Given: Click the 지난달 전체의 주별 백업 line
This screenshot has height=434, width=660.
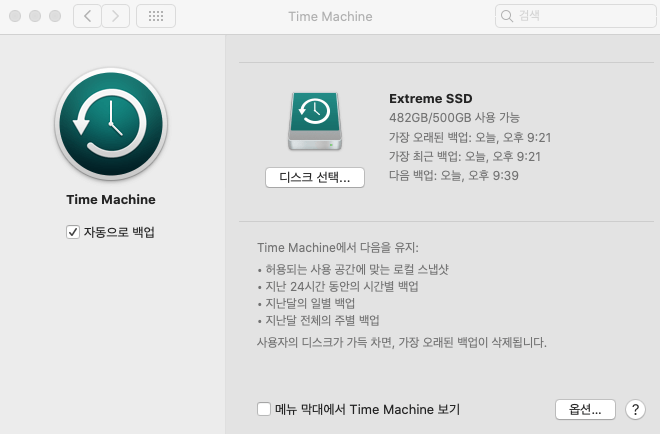Looking at the screenshot, I should point(319,321).
